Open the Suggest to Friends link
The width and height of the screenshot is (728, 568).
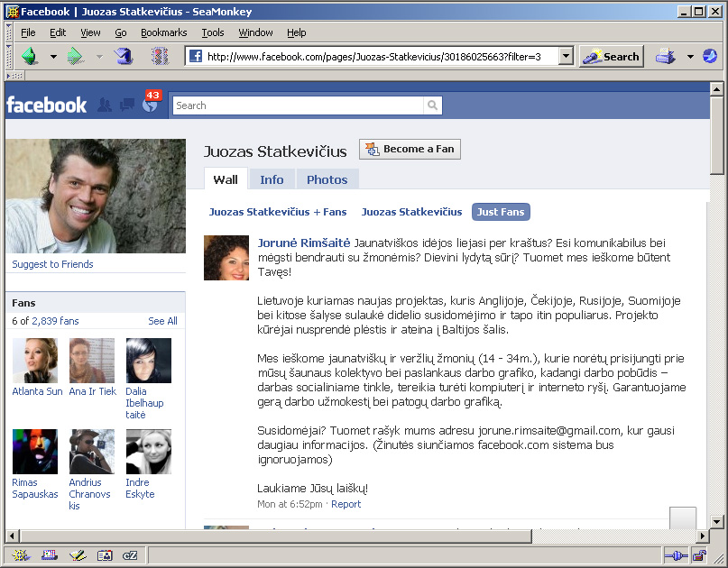tap(52, 264)
